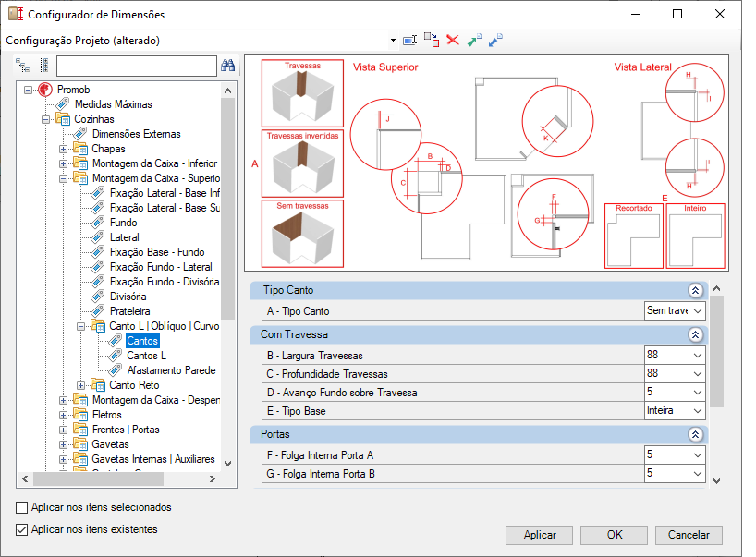
Task: Select the Cantos tree item
Action: click(x=142, y=341)
